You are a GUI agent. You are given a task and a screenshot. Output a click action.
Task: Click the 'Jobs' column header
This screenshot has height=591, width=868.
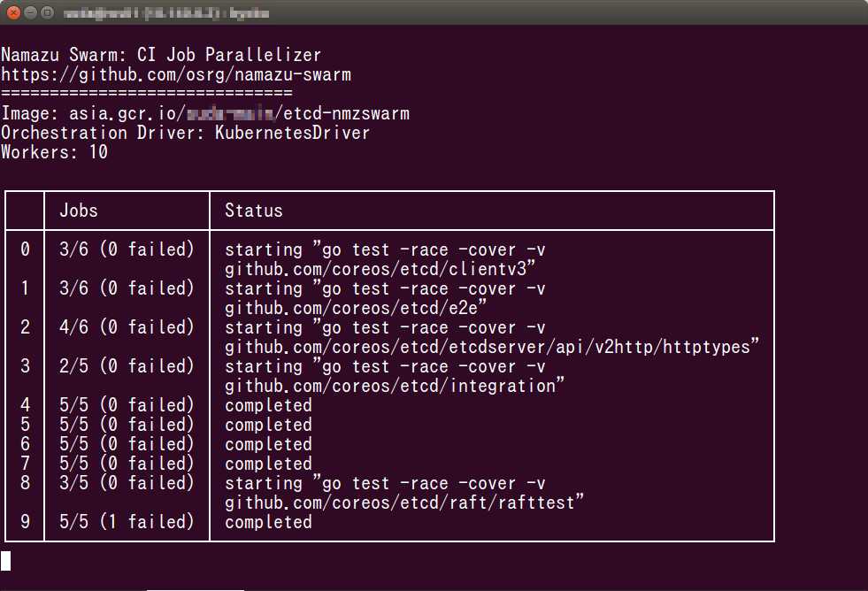(x=79, y=211)
